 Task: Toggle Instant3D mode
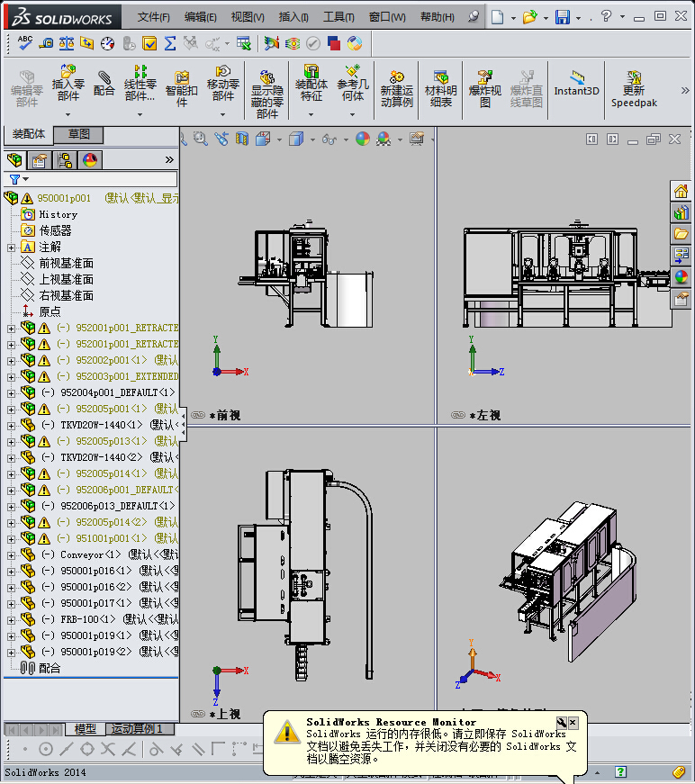click(x=576, y=83)
